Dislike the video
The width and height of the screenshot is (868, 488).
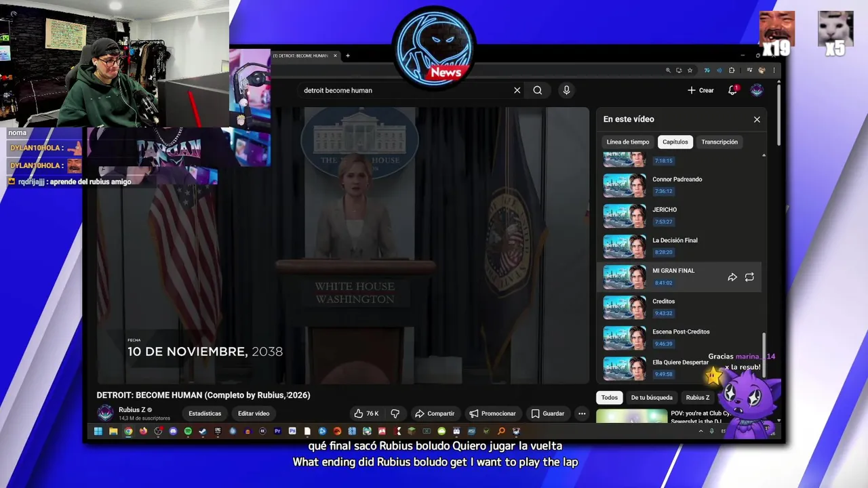click(395, 413)
